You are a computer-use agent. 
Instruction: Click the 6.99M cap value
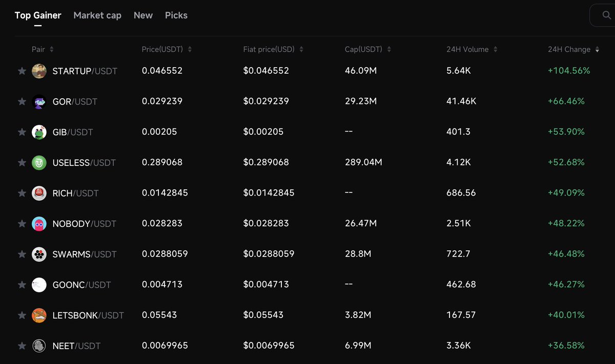click(358, 346)
